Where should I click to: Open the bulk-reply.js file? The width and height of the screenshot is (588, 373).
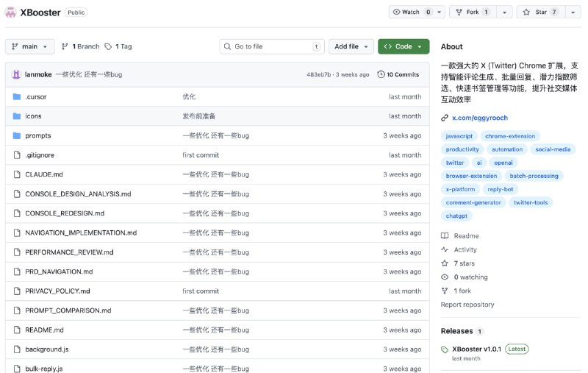click(x=44, y=369)
